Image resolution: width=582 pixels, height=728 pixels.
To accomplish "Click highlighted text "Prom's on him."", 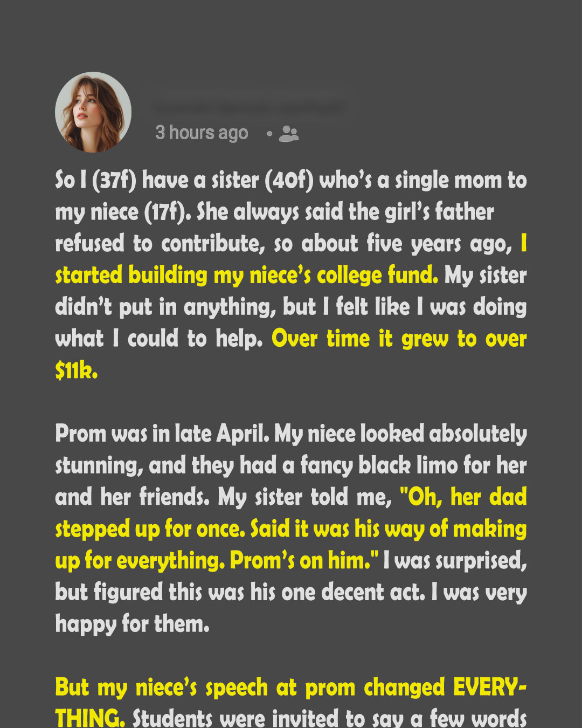I will click(304, 561).
